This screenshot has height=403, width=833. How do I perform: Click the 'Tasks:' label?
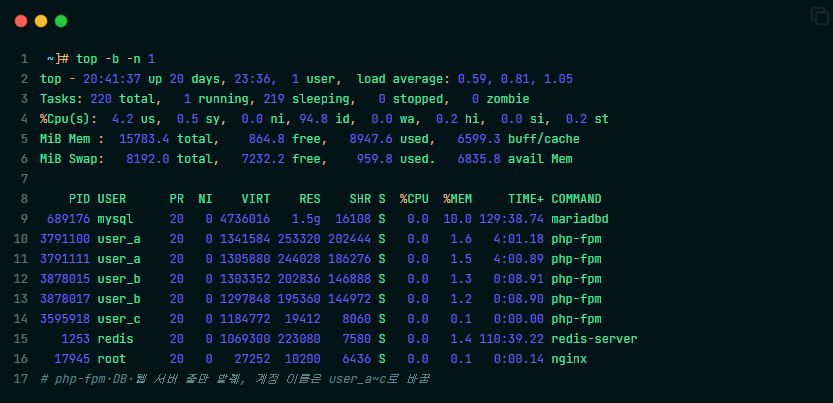pyautogui.click(x=61, y=99)
